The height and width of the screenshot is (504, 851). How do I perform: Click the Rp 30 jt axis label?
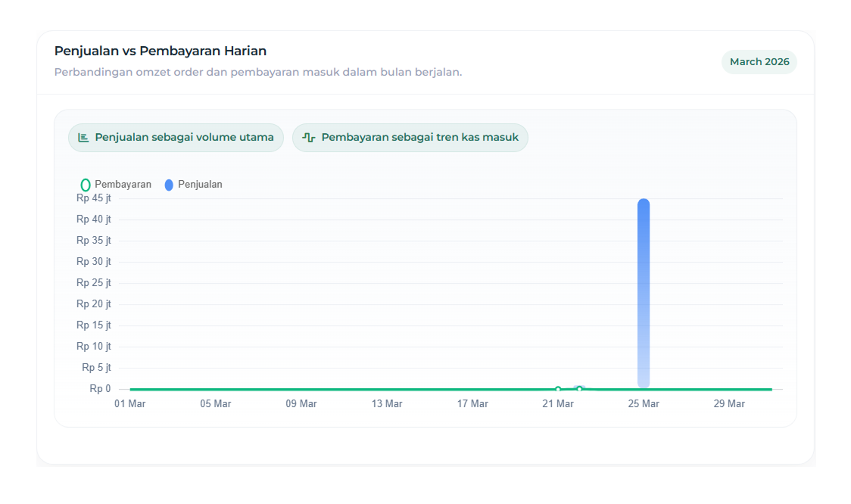point(94,262)
